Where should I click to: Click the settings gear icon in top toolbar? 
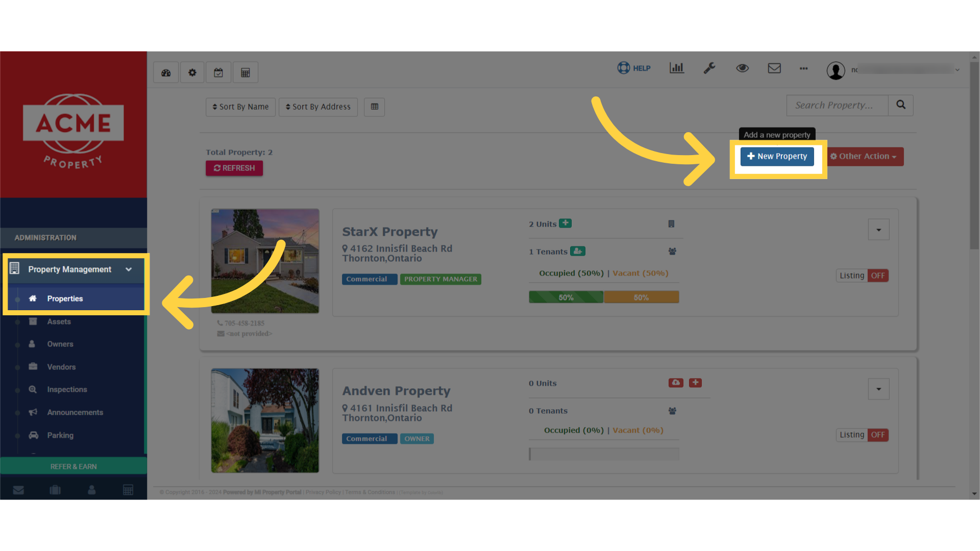(x=192, y=72)
